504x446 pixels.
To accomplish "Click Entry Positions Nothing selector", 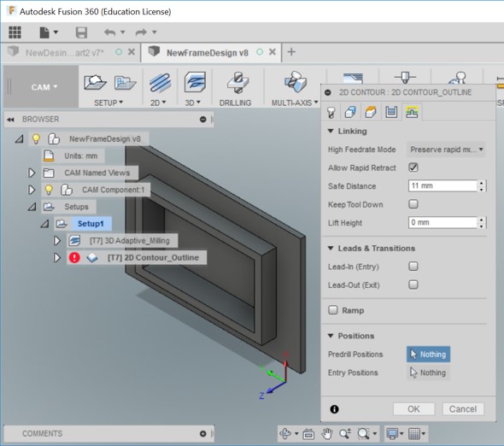I will pyautogui.click(x=429, y=373).
